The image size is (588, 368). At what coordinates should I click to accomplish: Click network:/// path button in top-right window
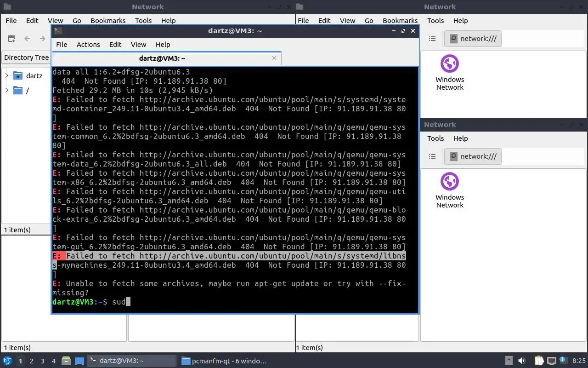coord(473,39)
